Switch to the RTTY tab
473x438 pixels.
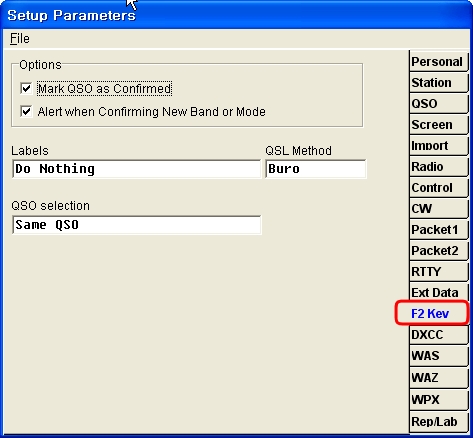[439, 271]
